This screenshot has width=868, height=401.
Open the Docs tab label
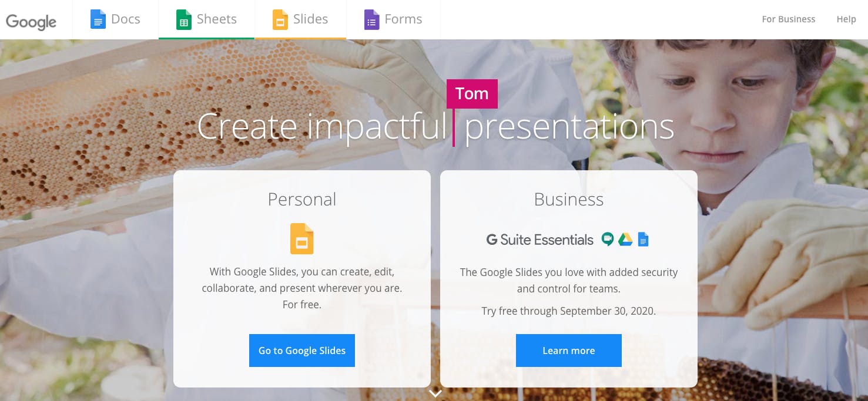click(x=126, y=19)
